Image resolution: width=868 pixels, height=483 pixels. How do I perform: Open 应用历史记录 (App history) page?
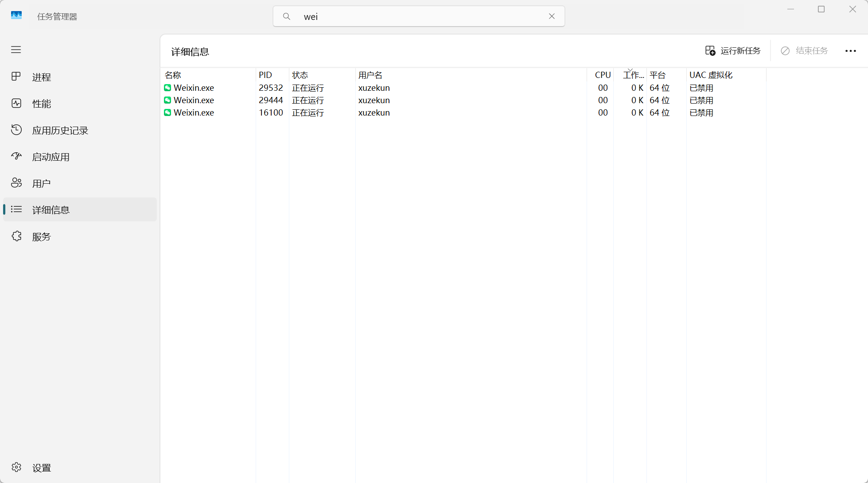coord(60,130)
